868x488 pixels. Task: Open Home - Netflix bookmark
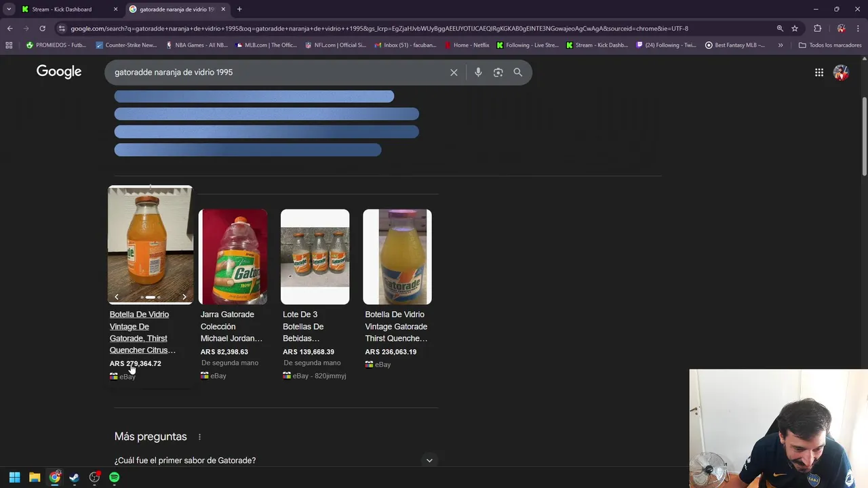(467, 45)
